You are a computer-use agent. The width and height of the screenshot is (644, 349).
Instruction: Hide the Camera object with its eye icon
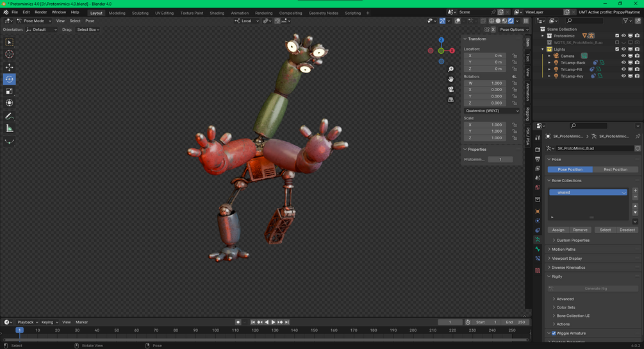pyautogui.click(x=623, y=56)
